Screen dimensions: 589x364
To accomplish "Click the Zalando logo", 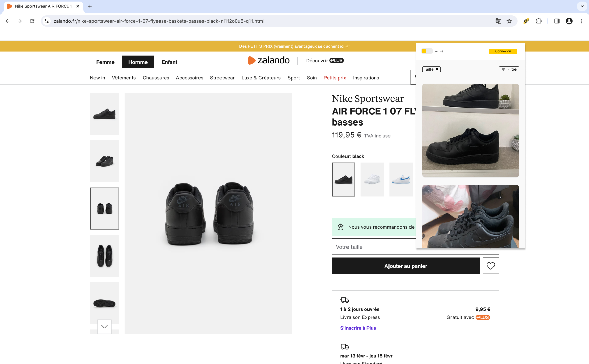I will pos(269,61).
